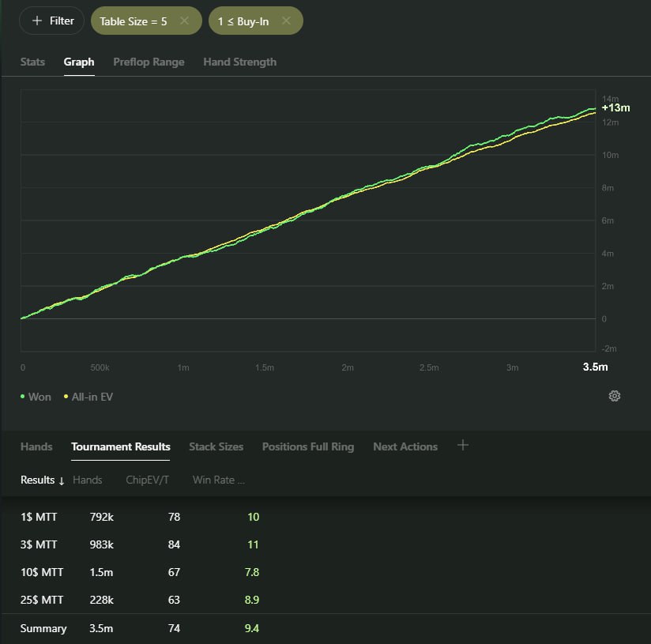Sort by Win Rate column header

click(x=218, y=480)
